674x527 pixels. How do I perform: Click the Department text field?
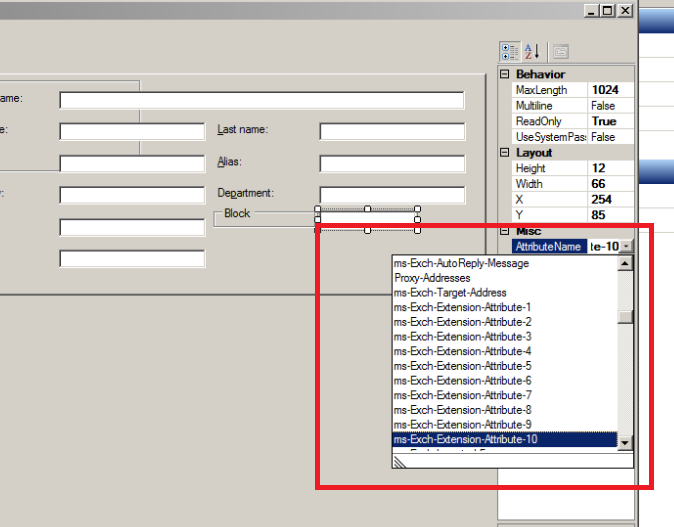(392, 195)
